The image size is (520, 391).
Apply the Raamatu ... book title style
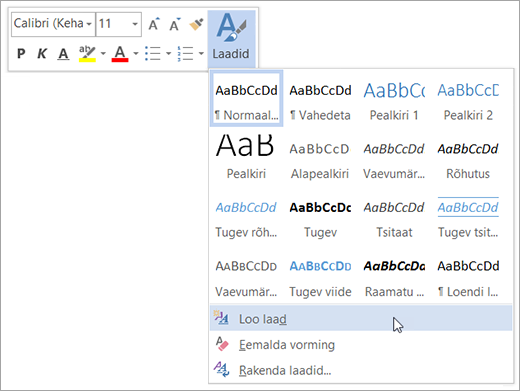[x=394, y=275]
